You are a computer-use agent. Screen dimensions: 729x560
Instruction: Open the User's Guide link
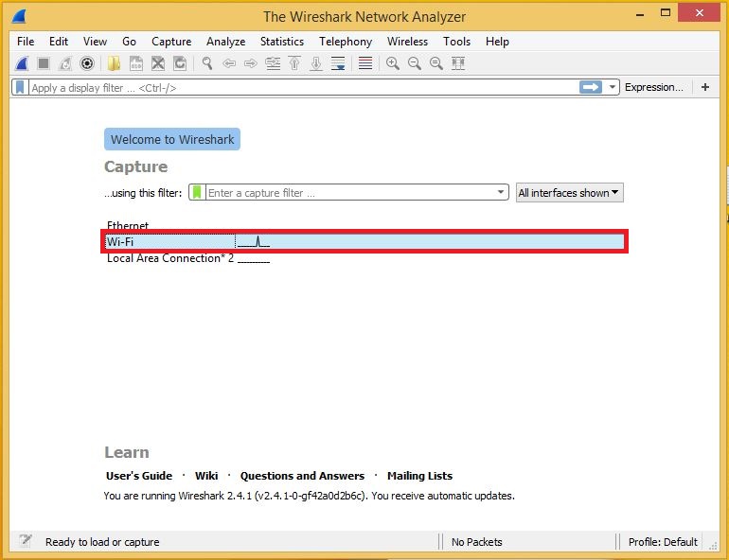tap(139, 476)
